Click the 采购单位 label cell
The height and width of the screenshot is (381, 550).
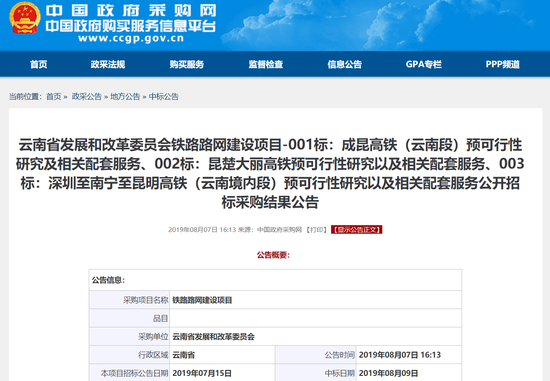(x=129, y=337)
